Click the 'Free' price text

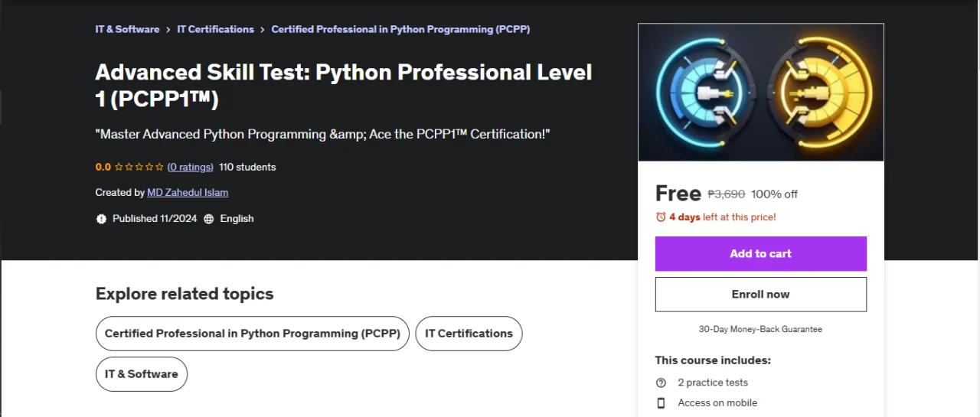678,193
